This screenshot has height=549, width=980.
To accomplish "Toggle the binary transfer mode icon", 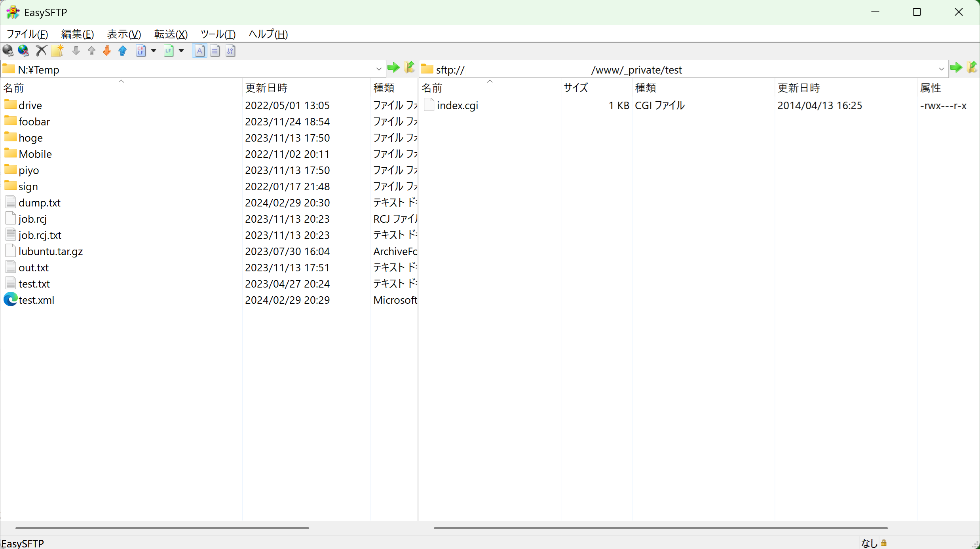I will (x=230, y=51).
